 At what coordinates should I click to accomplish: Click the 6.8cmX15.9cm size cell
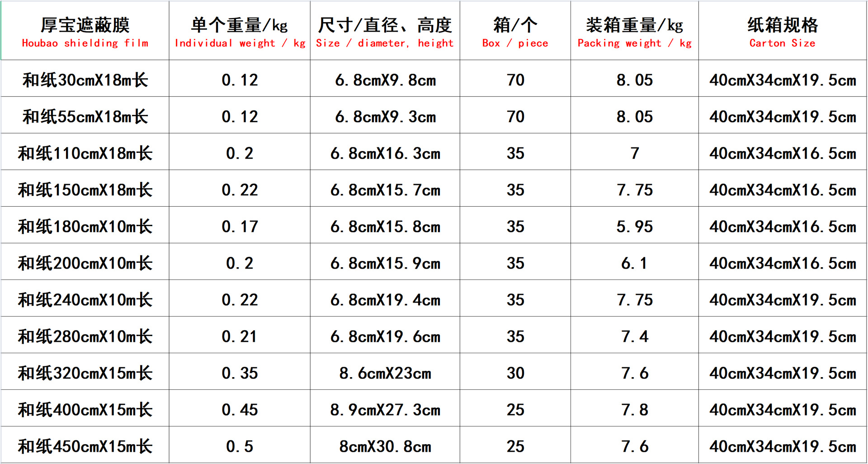tap(385, 263)
